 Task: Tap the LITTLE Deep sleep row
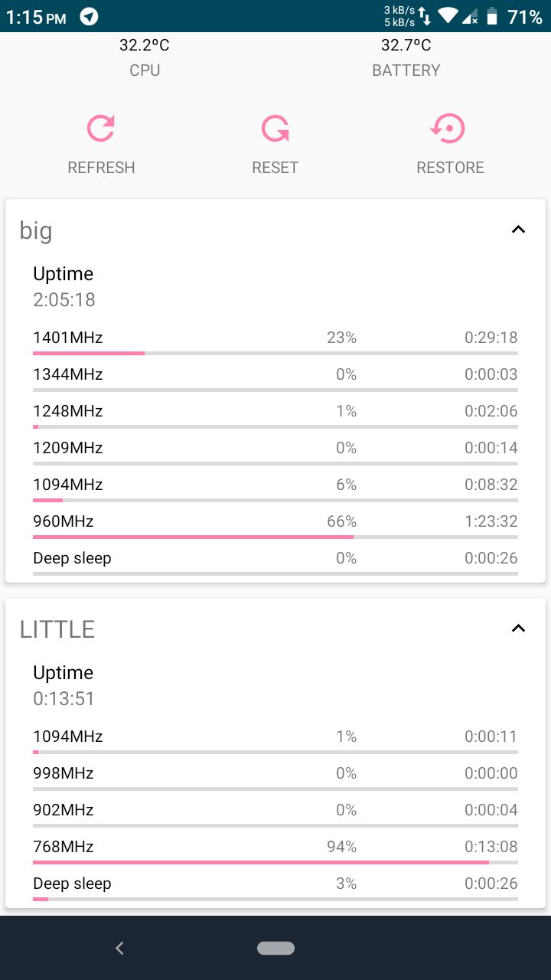point(275,887)
